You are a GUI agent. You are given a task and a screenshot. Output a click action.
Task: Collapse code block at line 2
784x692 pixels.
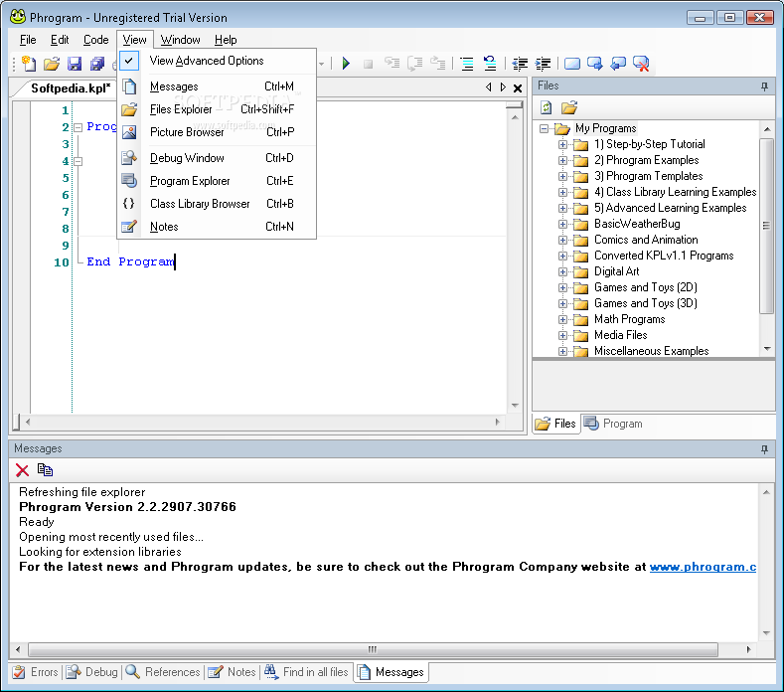pyautogui.click(x=78, y=127)
